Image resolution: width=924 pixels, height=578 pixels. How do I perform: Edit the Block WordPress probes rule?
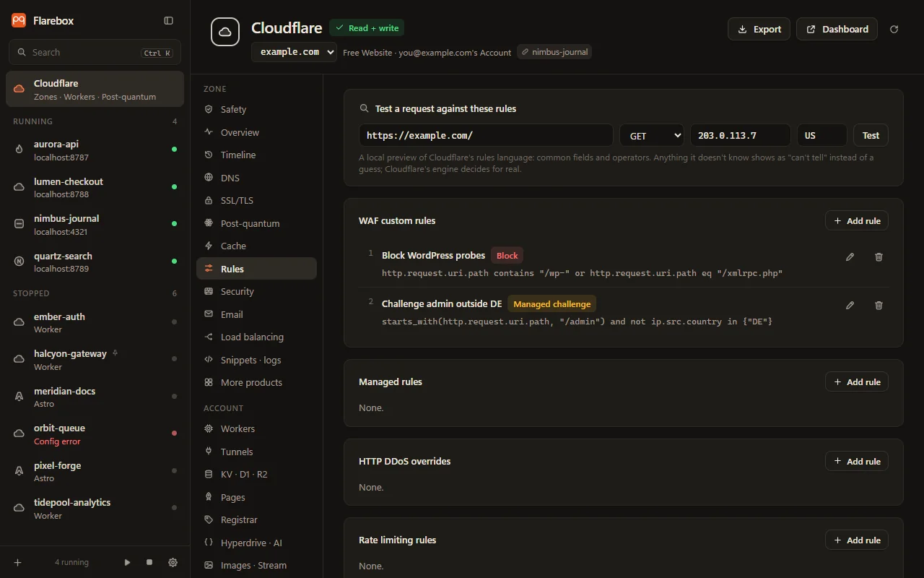(x=850, y=256)
